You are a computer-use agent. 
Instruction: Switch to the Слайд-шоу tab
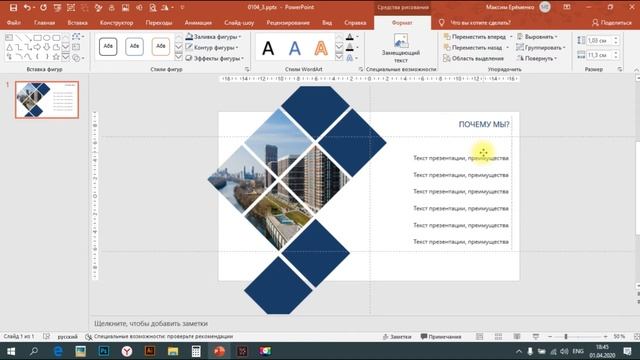click(239, 23)
